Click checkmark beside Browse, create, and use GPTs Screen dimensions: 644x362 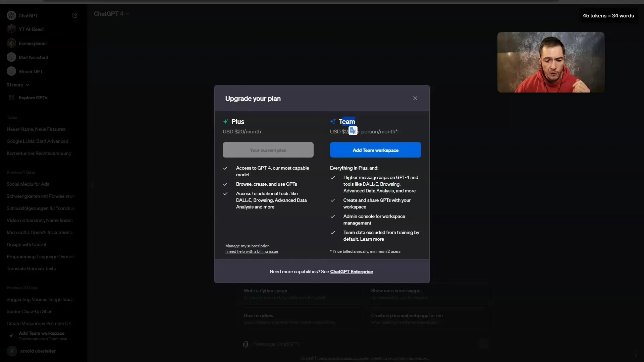tap(225, 184)
